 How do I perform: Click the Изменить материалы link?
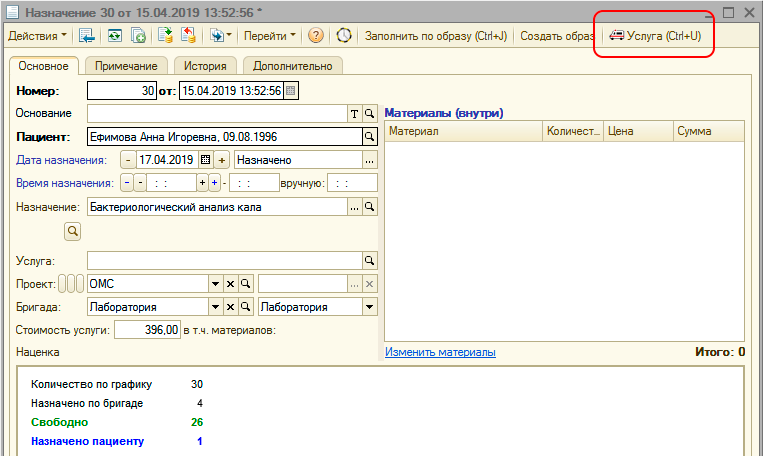tap(440, 352)
